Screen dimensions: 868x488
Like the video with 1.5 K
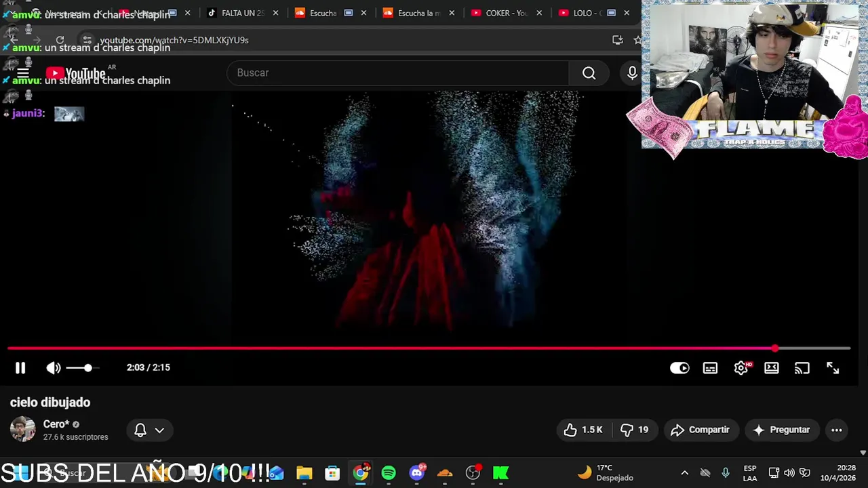pyautogui.click(x=583, y=430)
